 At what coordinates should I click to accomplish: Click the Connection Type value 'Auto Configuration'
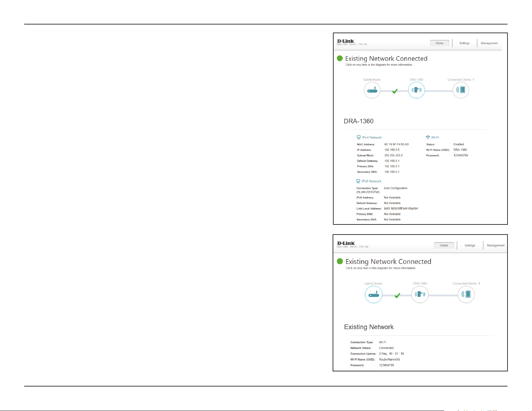point(396,188)
